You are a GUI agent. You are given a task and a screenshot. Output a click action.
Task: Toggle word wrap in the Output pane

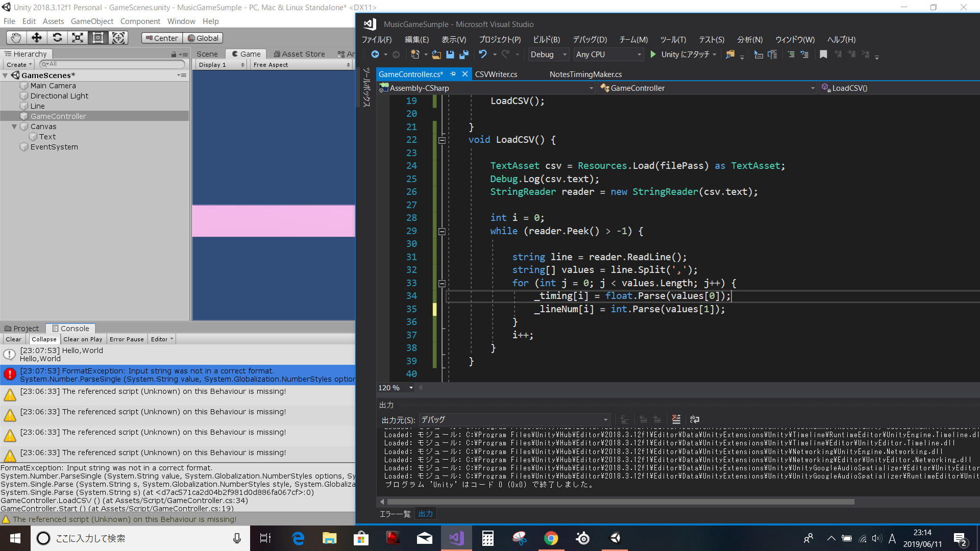pos(695,419)
